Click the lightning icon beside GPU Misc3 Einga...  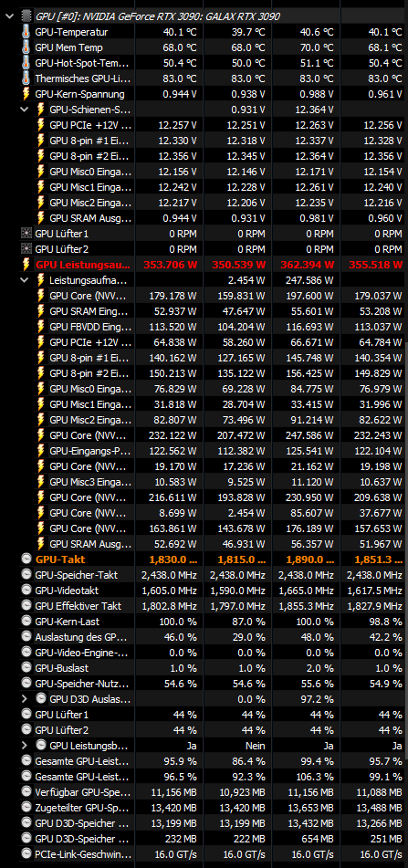point(40,482)
